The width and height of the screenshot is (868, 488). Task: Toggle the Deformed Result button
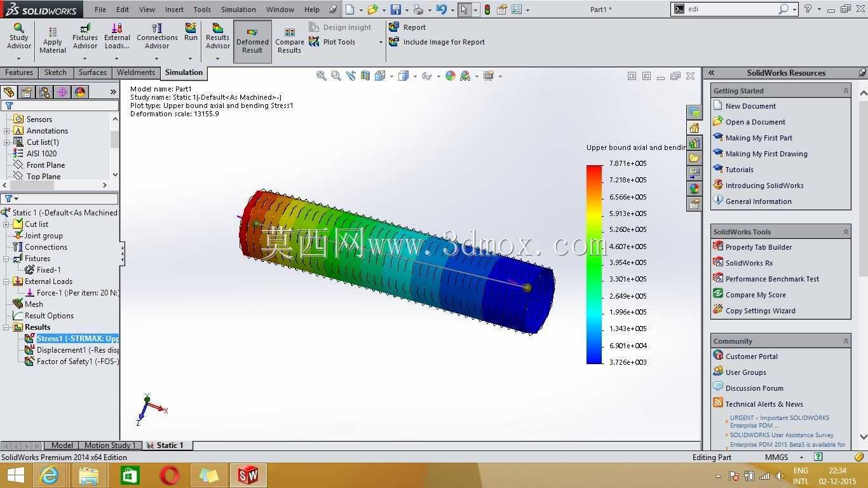(252, 41)
